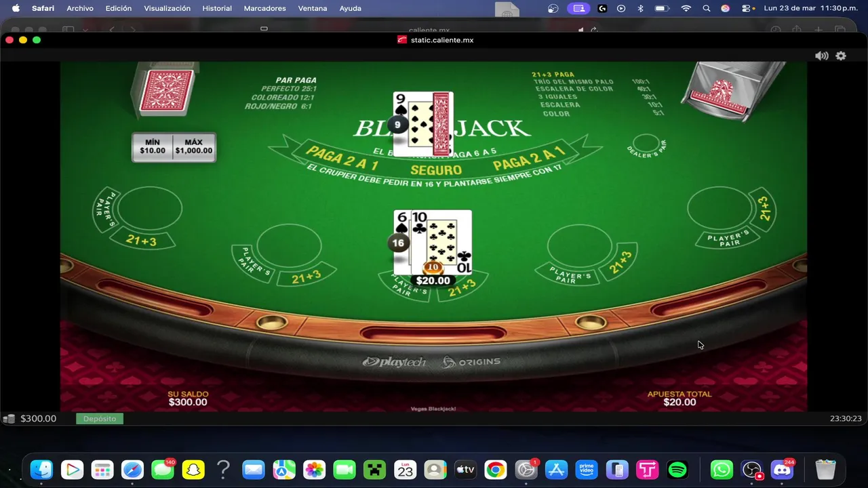Click the 23:30:23 clock in status bar

coord(846,419)
